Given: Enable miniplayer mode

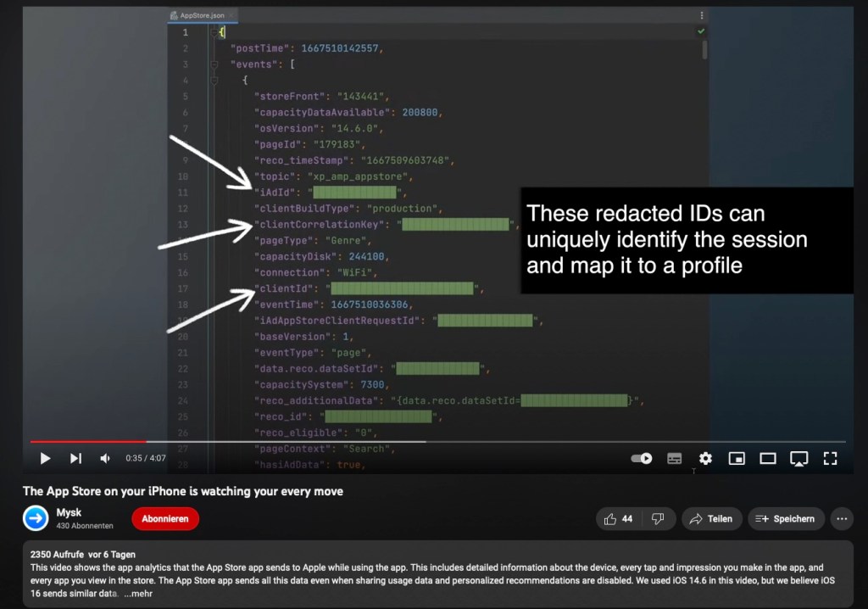Looking at the screenshot, I should [x=737, y=458].
